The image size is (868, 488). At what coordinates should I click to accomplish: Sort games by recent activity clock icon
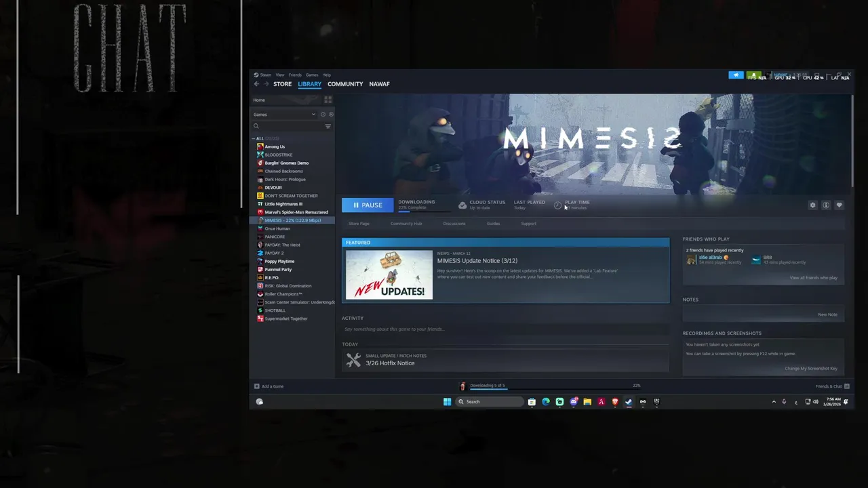[x=323, y=115]
